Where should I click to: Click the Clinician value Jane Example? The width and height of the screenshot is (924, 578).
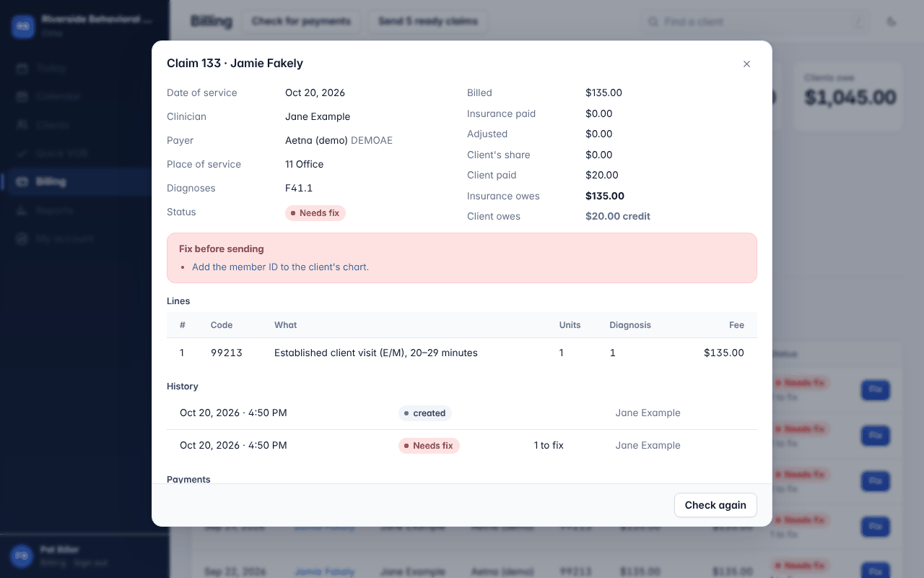point(318,116)
